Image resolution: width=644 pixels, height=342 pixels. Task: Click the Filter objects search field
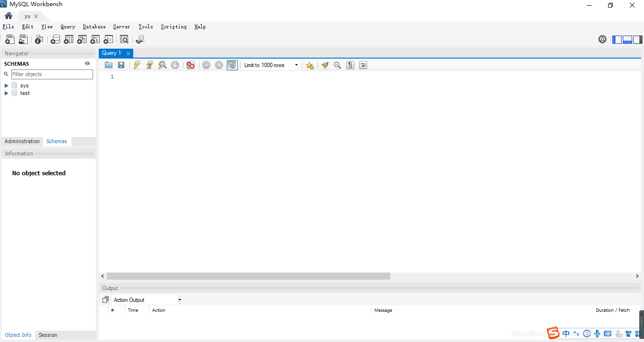click(52, 74)
